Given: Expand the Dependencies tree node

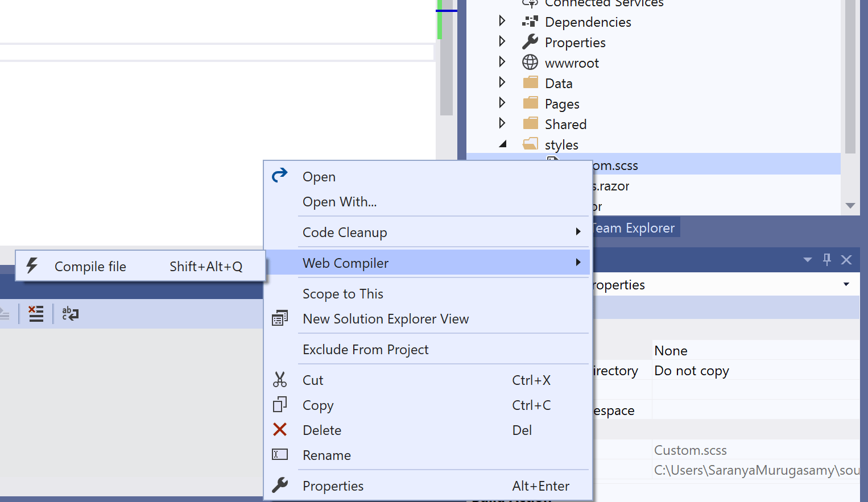Looking at the screenshot, I should point(502,20).
